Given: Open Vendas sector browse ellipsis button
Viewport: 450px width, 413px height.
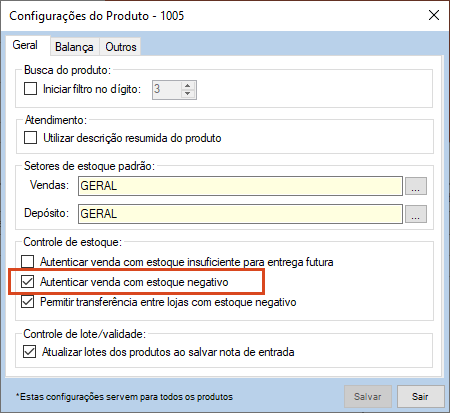Looking at the screenshot, I should coord(416,186).
